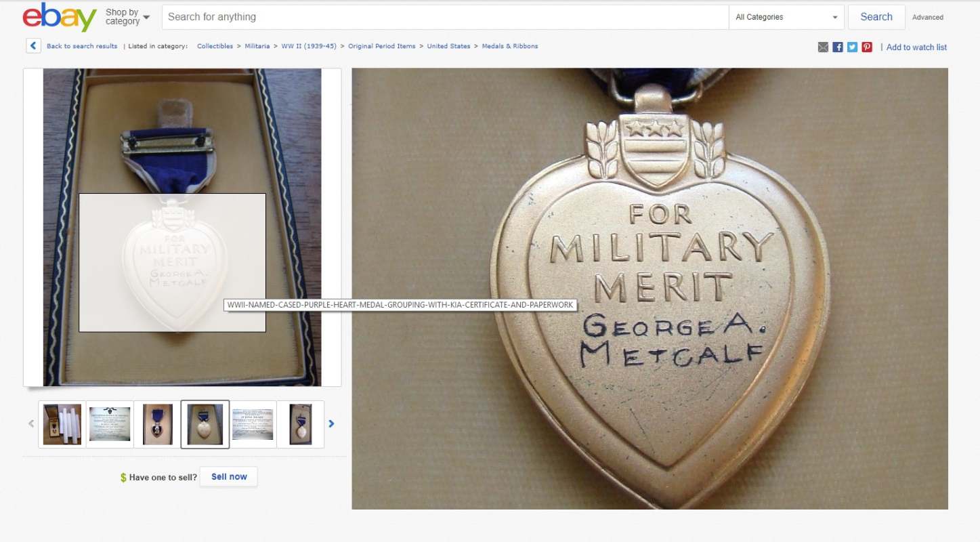
Task: Share listing on Pinterest icon
Action: point(867,47)
